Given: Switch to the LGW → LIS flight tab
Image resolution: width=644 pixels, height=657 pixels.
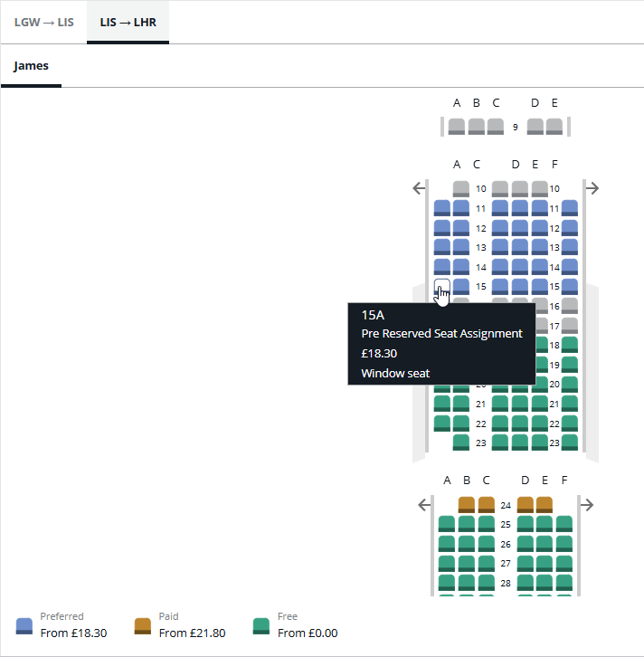Looking at the screenshot, I should click(44, 22).
